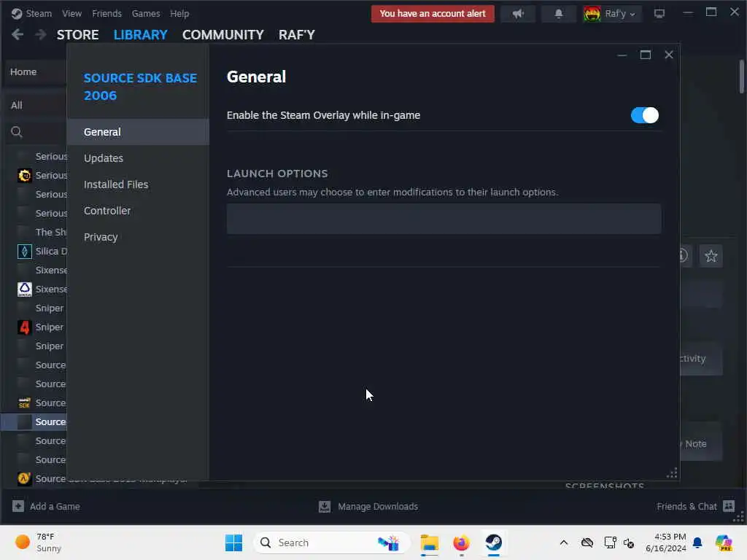Show hidden system tray icons
The image size is (747, 560).
click(x=564, y=542)
